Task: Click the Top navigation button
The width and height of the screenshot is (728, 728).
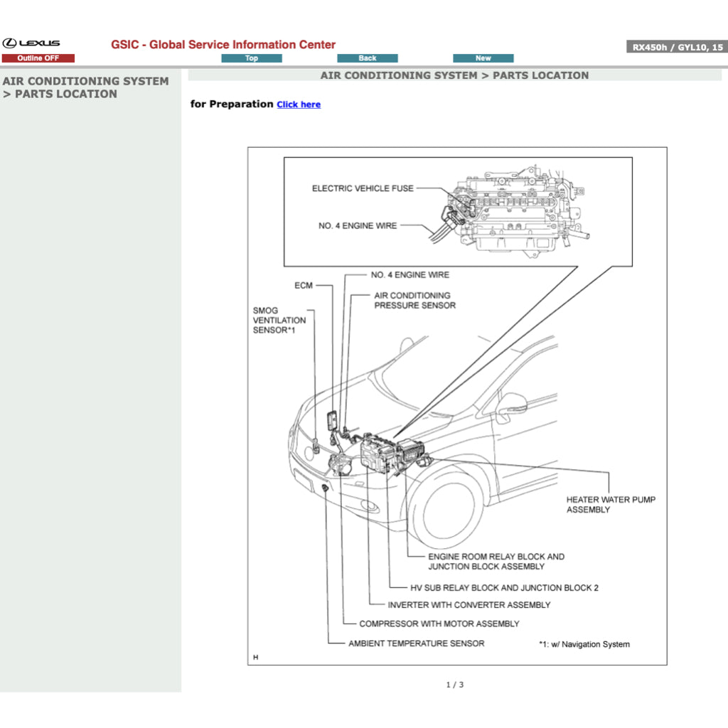Action: (x=252, y=58)
